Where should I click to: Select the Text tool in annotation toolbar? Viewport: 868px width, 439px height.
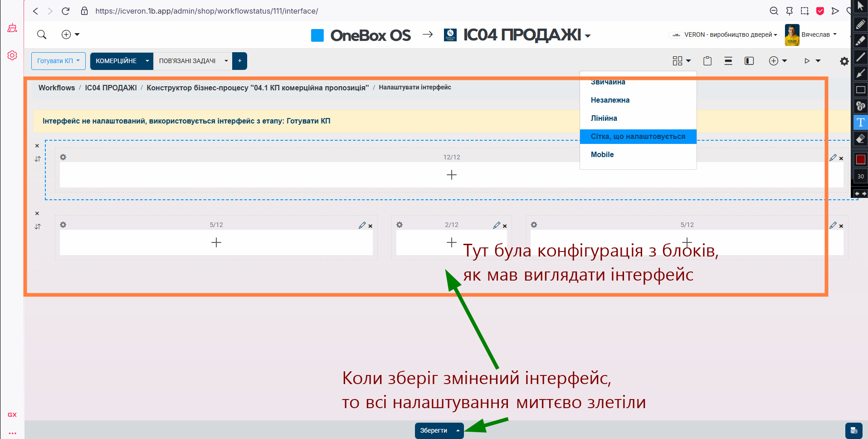(x=860, y=123)
